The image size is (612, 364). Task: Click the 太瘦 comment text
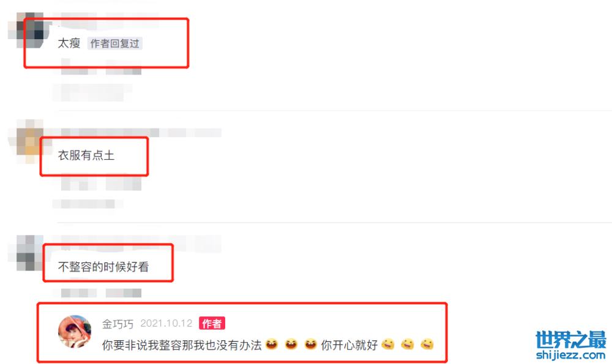(69, 43)
